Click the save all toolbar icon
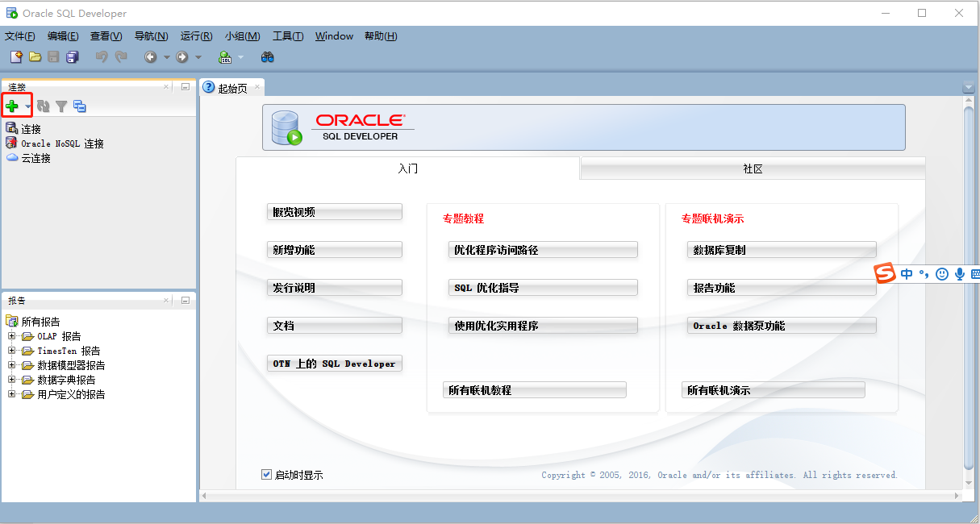Screen dimensions: 980x524 (72, 56)
